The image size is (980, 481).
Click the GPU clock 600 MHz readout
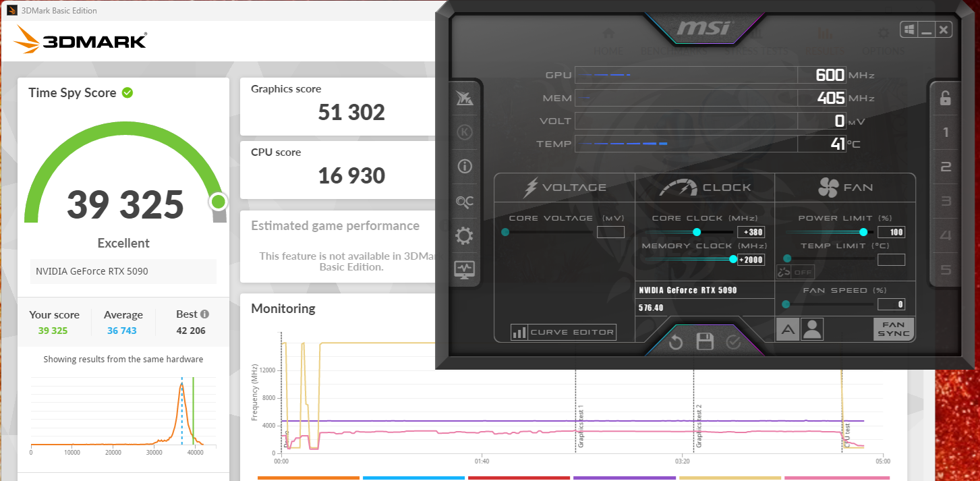[x=830, y=75]
